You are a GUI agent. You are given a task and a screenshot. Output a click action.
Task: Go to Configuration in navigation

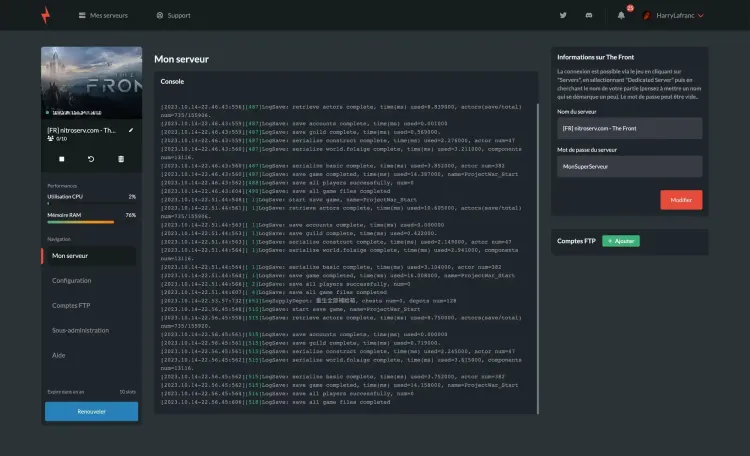71,281
